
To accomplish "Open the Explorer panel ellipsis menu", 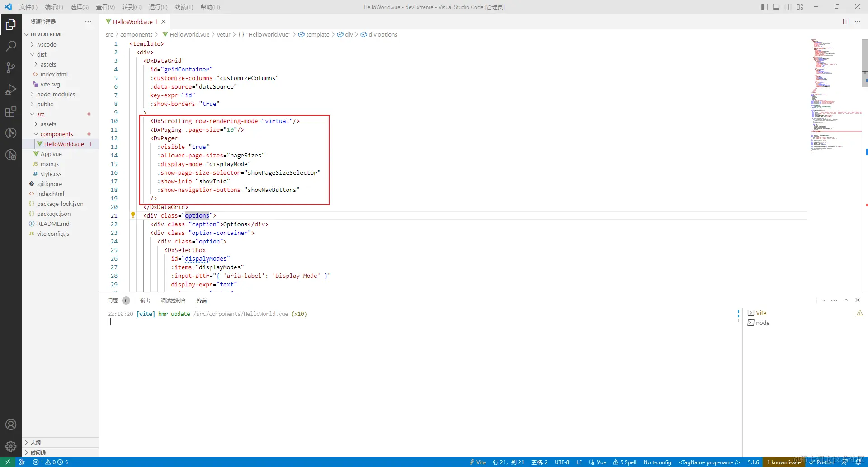I will pyautogui.click(x=88, y=22).
